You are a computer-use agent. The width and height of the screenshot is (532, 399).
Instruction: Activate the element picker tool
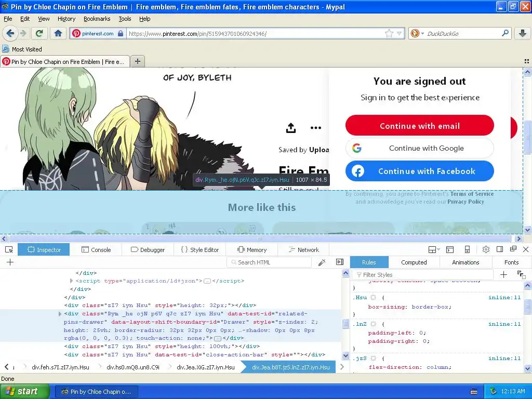[9, 250]
